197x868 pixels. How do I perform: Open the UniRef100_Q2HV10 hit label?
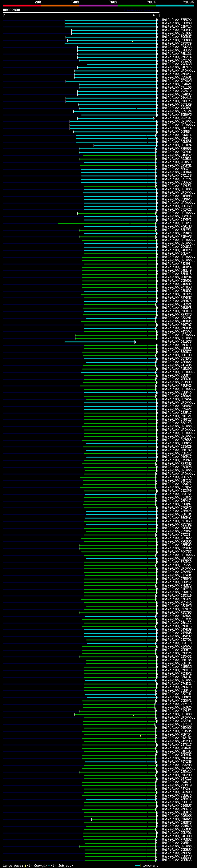[177, 26]
